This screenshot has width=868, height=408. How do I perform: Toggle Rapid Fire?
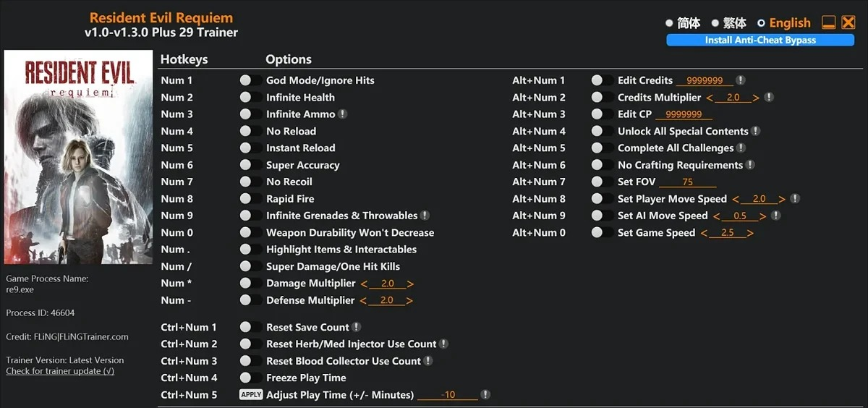point(250,199)
